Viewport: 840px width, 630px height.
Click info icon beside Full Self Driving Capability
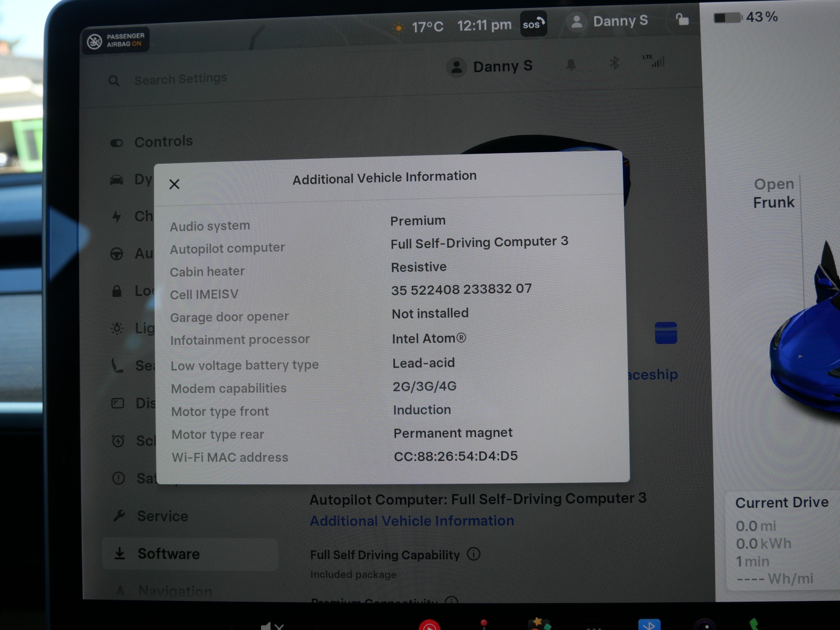(473, 554)
